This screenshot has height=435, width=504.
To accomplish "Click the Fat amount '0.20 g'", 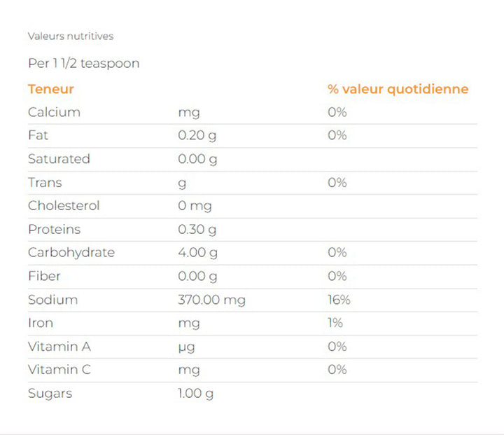I will (x=197, y=135).
